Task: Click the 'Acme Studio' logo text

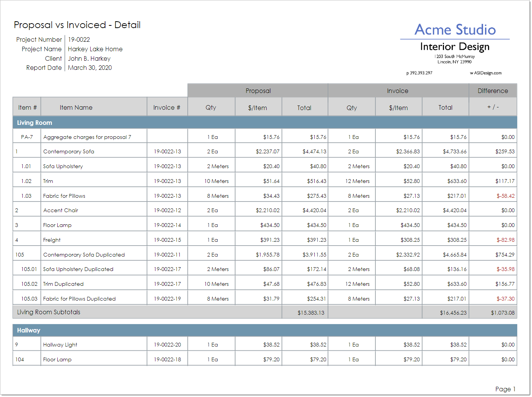Action: coord(455,30)
